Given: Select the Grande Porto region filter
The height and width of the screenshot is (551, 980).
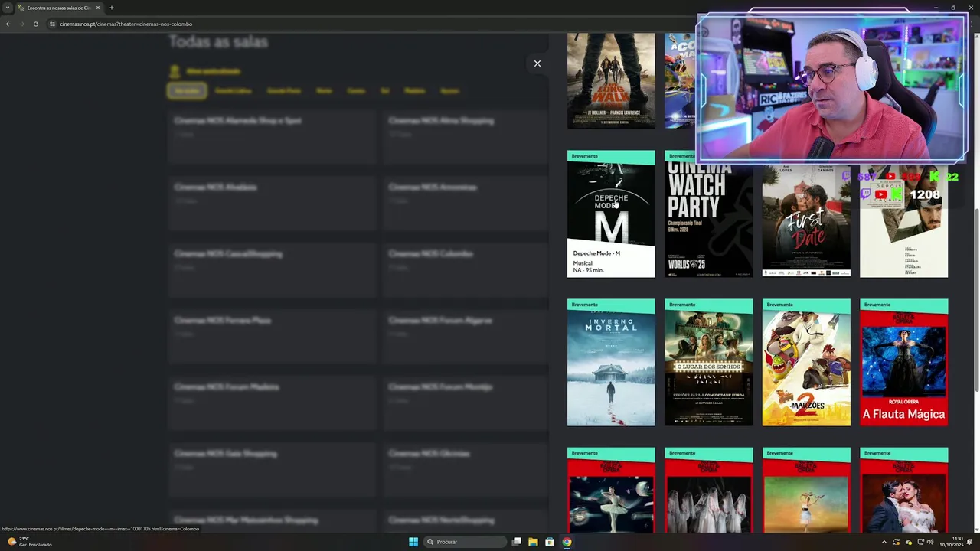Looking at the screenshot, I should coord(284,91).
